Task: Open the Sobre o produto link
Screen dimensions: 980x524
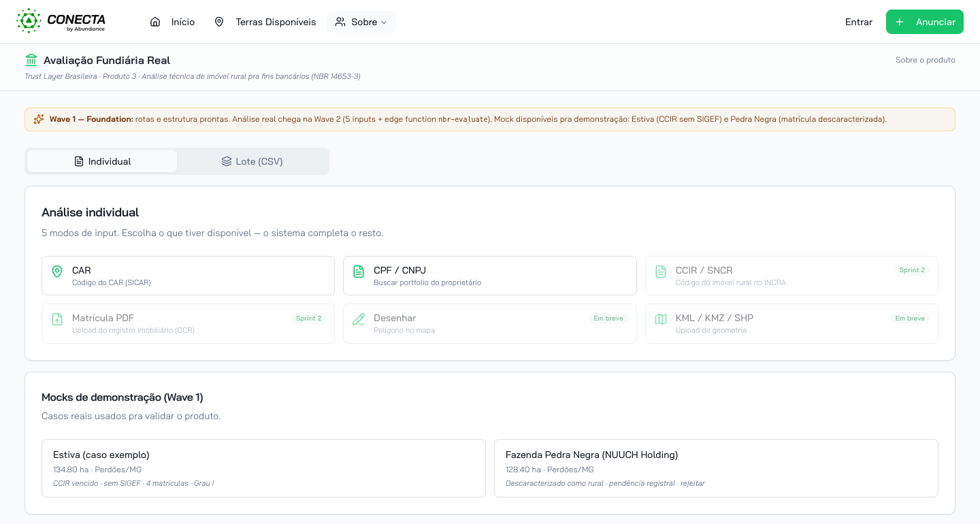Action: coord(926,60)
